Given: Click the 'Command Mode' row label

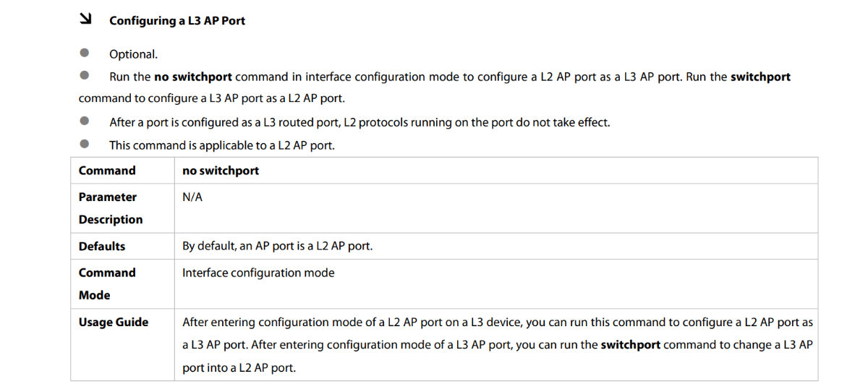Looking at the screenshot, I should pos(107,284).
